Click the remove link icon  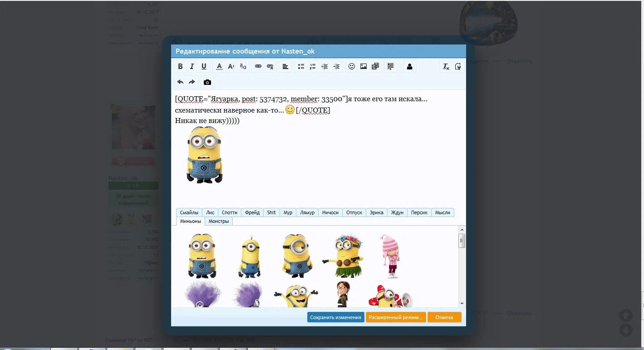[270, 67]
